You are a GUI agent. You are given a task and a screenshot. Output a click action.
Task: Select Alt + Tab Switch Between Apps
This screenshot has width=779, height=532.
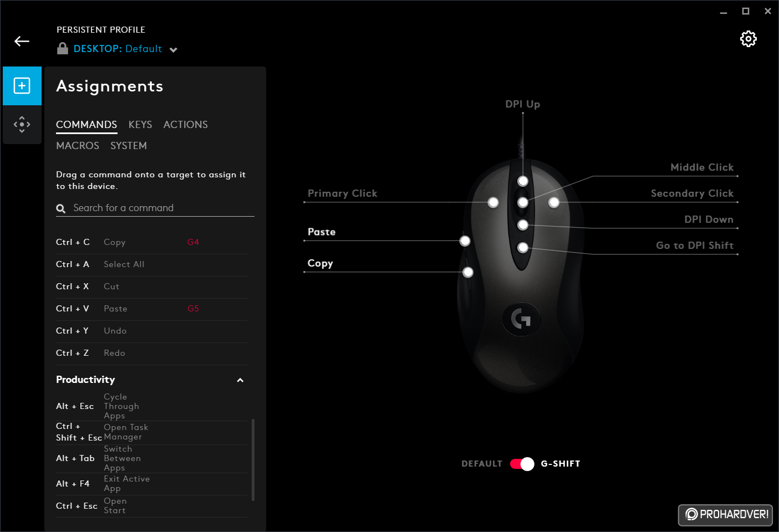tap(151, 458)
